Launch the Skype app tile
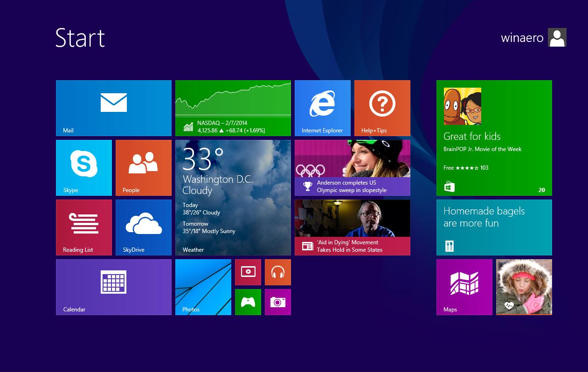 coord(84,168)
